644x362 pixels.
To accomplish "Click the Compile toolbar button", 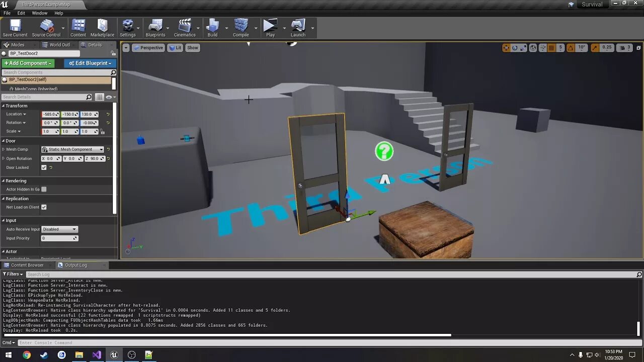I will coord(241,28).
